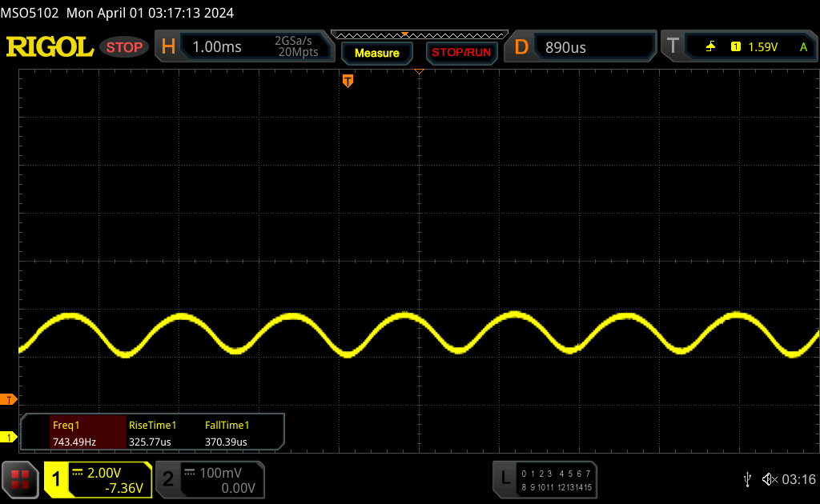Screen dimensions: 820x504
Task: Open the horizontal timebase H menu
Action: pyautogui.click(x=168, y=47)
